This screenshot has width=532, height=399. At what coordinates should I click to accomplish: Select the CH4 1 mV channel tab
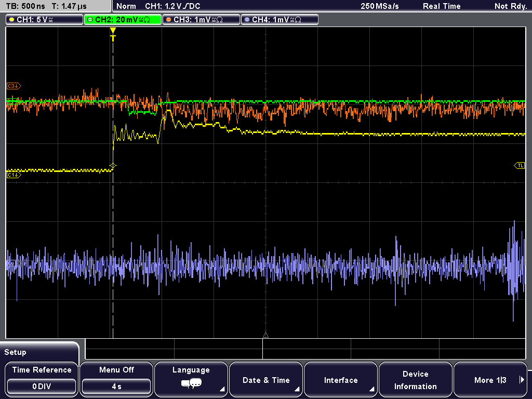(280, 20)
